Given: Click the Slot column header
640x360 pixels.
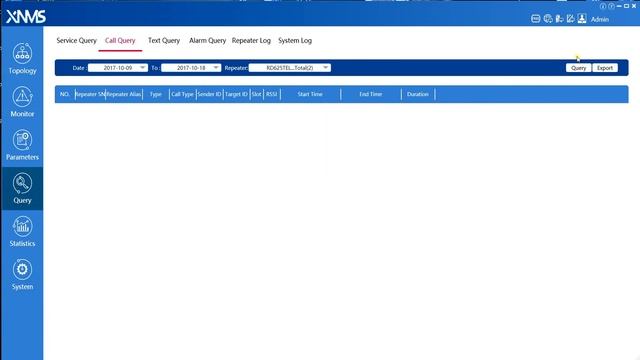Looking at the screenshot, I should click(x=256, y=94).
